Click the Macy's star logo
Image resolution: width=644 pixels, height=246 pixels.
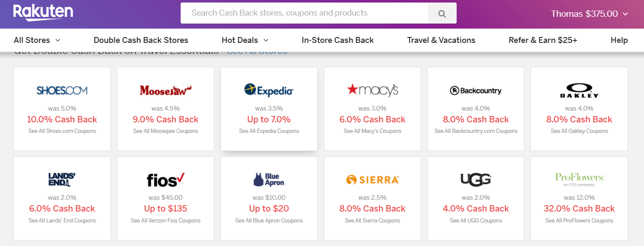372,90
